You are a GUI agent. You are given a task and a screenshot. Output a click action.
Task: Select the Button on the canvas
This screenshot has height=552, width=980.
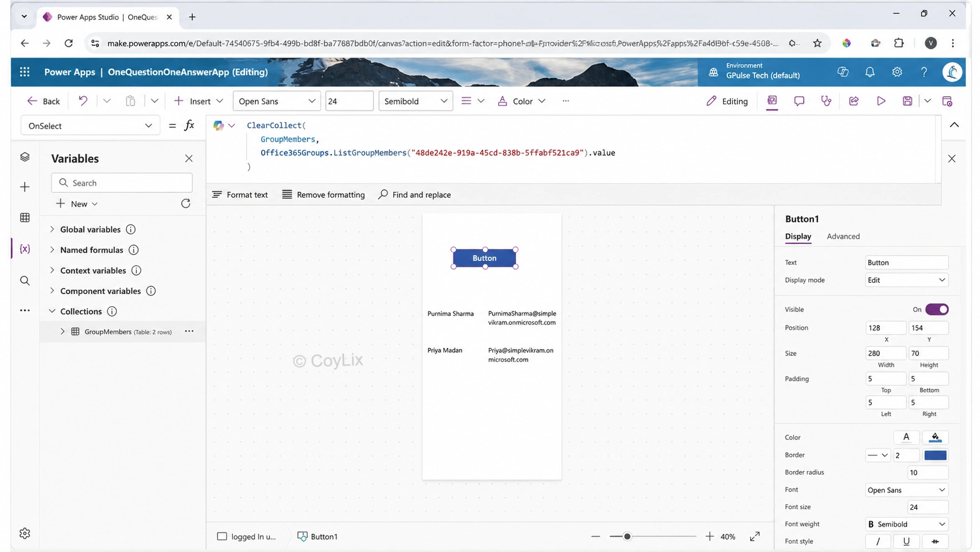click(x=484, y=258)
